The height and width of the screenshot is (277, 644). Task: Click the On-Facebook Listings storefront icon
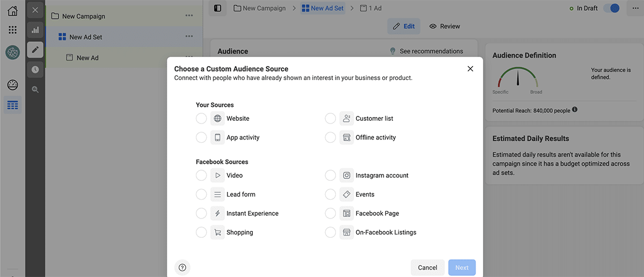pos(347,232)
